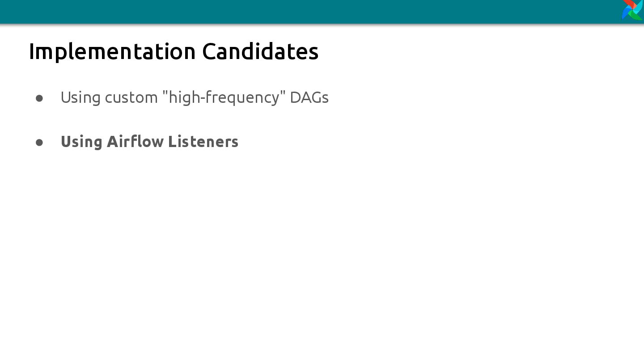644x362 pixels.
Task: Click the bold word 'Airflow'
Action: point(136,141)
